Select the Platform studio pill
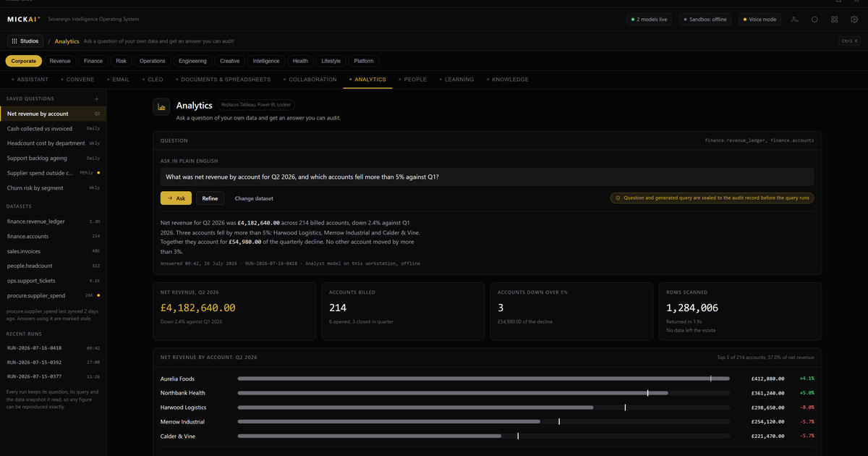Image resolution: width=868 pixels, height=456 pixels. tap(364, 61)
